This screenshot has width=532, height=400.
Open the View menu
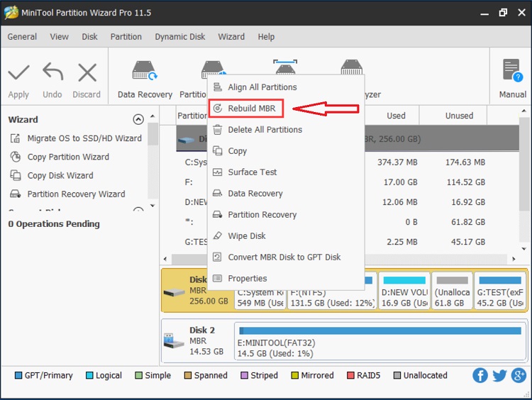pos(60,36)
